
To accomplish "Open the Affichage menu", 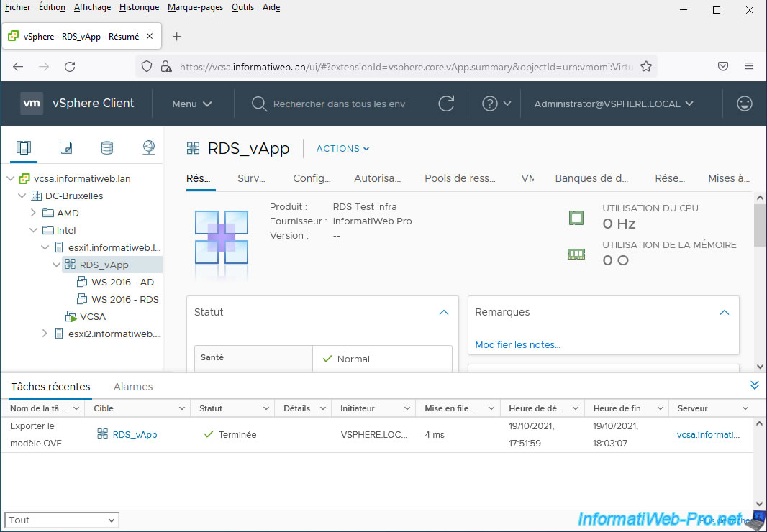I will (92, 7).
